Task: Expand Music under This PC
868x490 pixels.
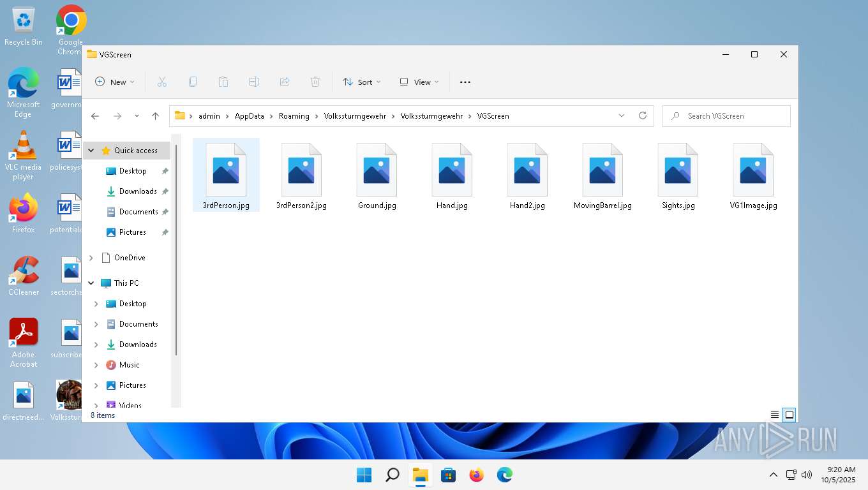Action: (96, 365)
